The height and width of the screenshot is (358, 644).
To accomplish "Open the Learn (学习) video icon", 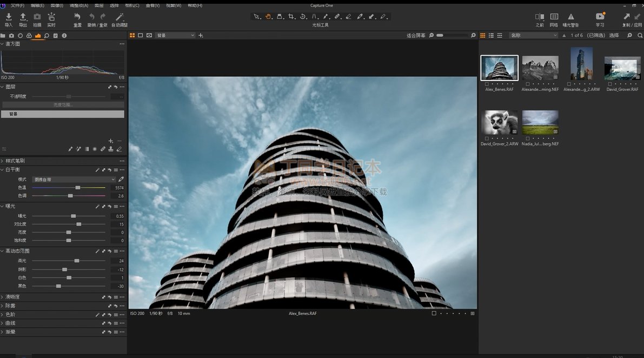I will click(600, 17).
